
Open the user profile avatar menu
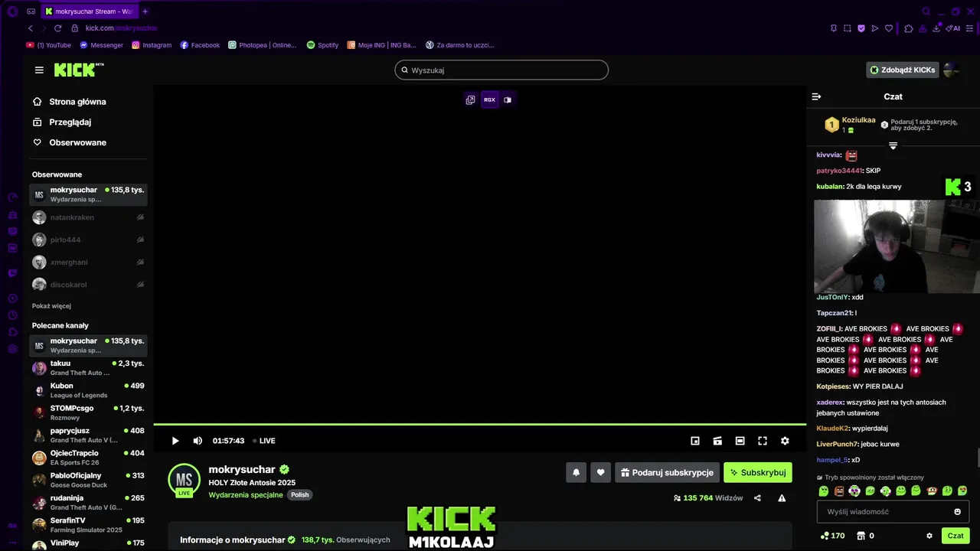pos(951,70)
